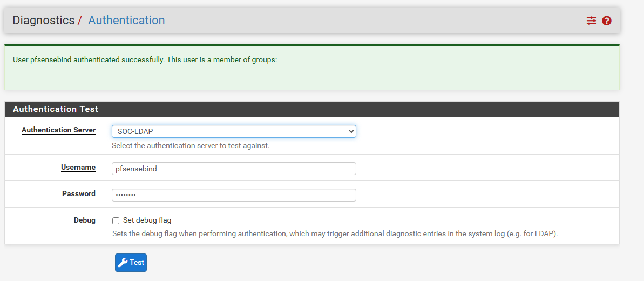Screen dimensions: 644x281
Task: Click the 'Select the authentication server' help text
Action: [x=191, y=146]
